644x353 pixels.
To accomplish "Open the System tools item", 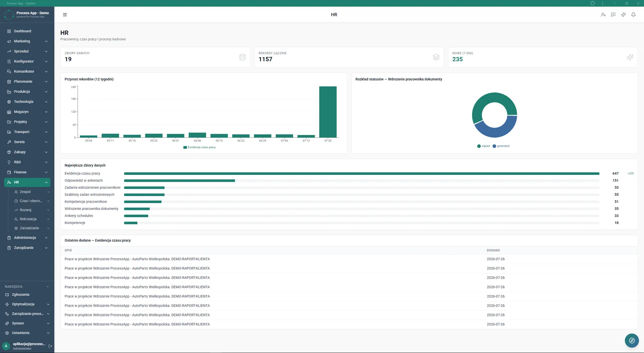I will click(27, 323).
